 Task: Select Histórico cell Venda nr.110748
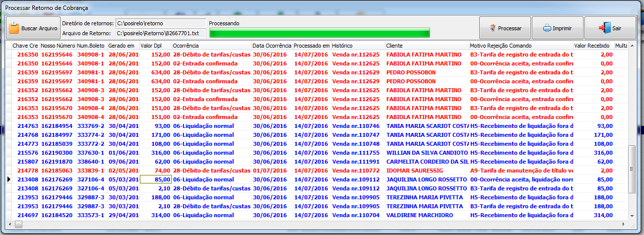pos(357,144)
